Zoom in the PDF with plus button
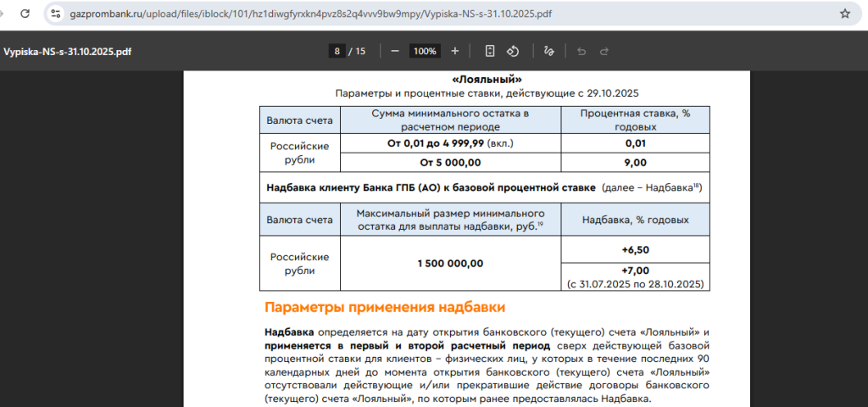The image size is (868, 407). tap(455, 51)
